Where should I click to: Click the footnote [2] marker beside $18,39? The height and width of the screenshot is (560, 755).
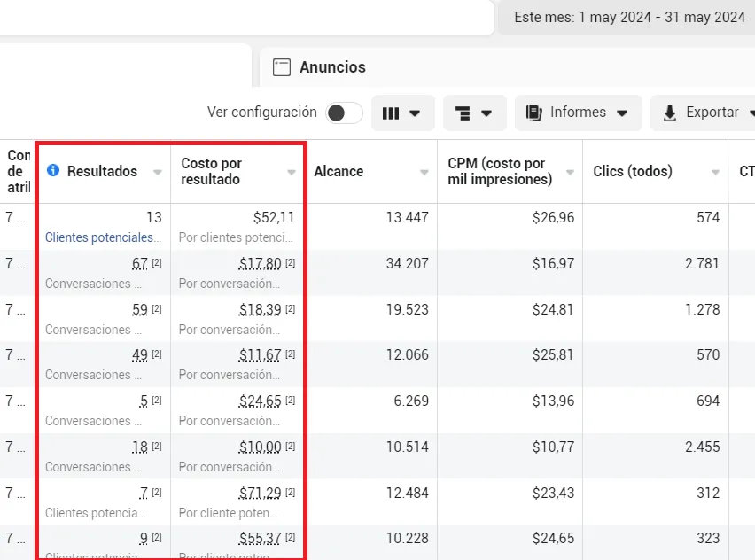click(x=290, y=308)
